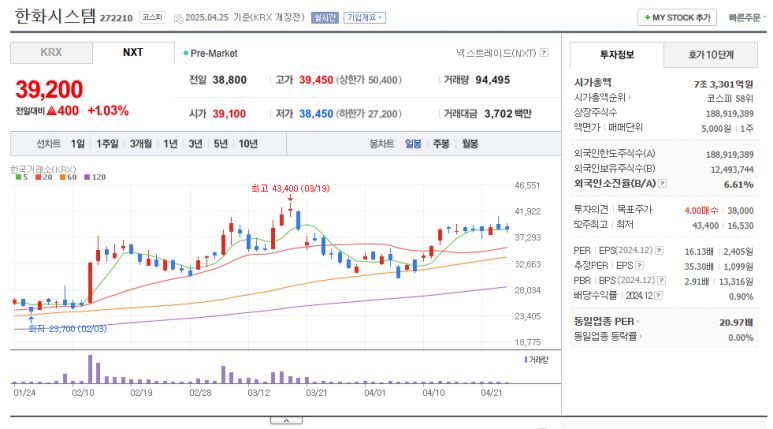Click the 외국인소진율 value 6.61%
The width and height of the screenshot is (773, 429).
738,184
